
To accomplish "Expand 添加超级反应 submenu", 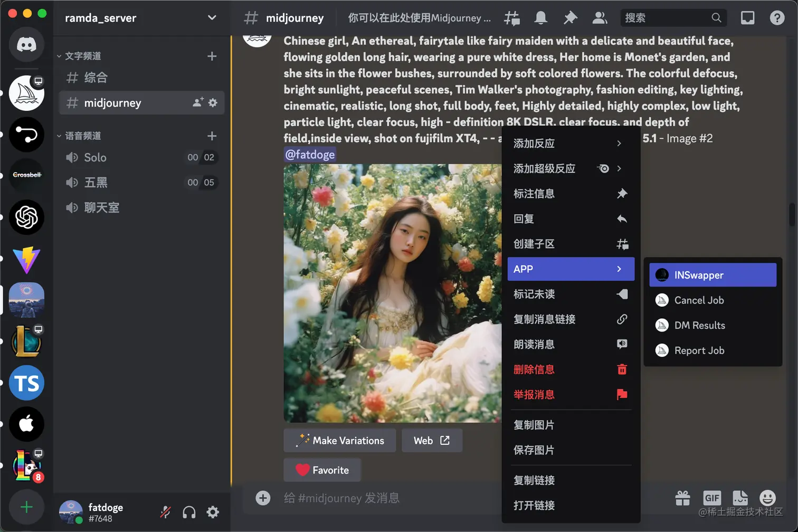I will pyautogui.click(x=571, y=169).
